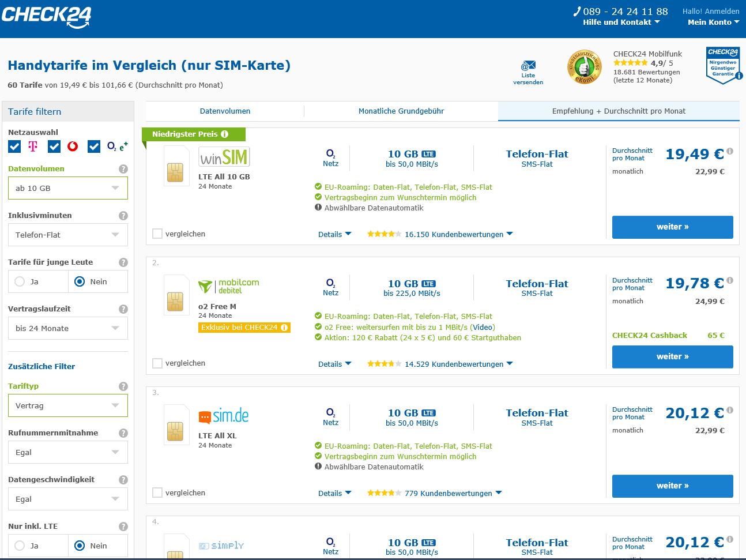
Task: Open the Vertragslaufzeit dropdown showing bis 24 Monate
Action: point(68,328)
